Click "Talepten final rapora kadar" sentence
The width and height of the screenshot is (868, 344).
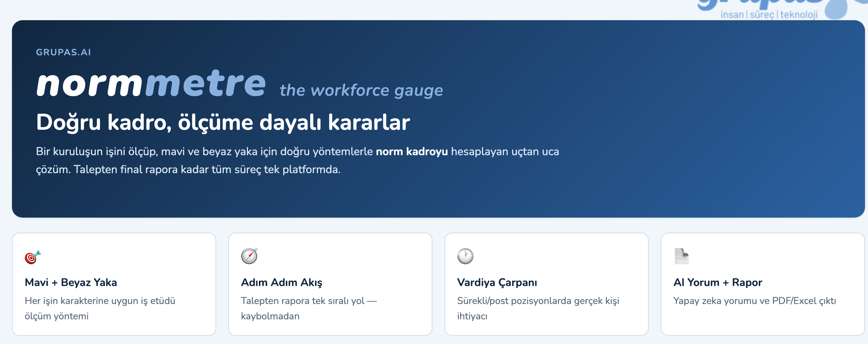188,169
